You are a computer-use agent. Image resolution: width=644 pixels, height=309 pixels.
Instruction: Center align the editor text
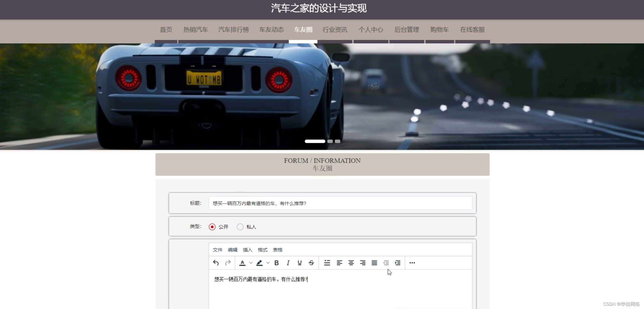point(351,263)
